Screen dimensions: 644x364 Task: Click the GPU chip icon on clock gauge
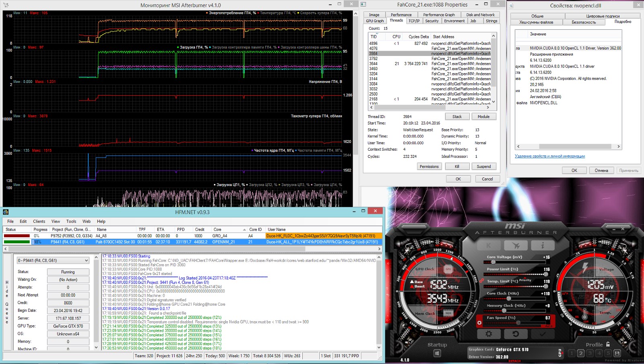click(x=448, y=269)
